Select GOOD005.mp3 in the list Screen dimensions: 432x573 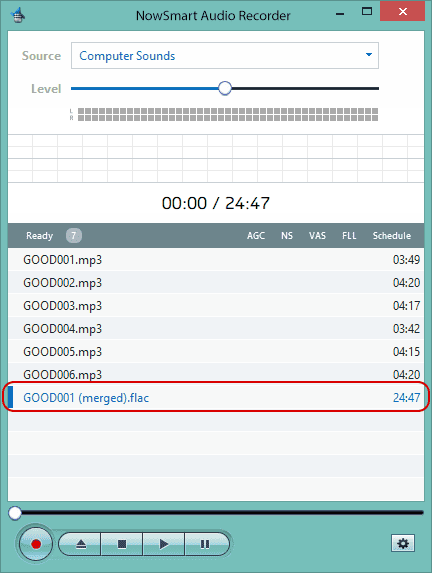[x=216, y=352]
